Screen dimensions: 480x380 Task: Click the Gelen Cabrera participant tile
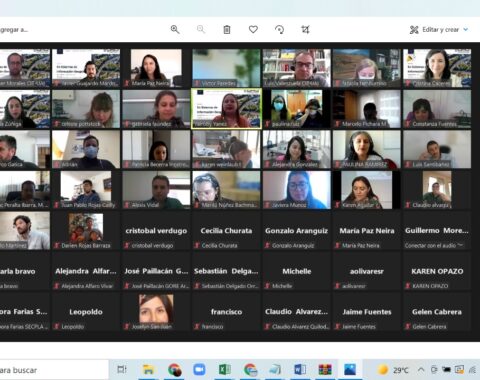click(437, 312)
